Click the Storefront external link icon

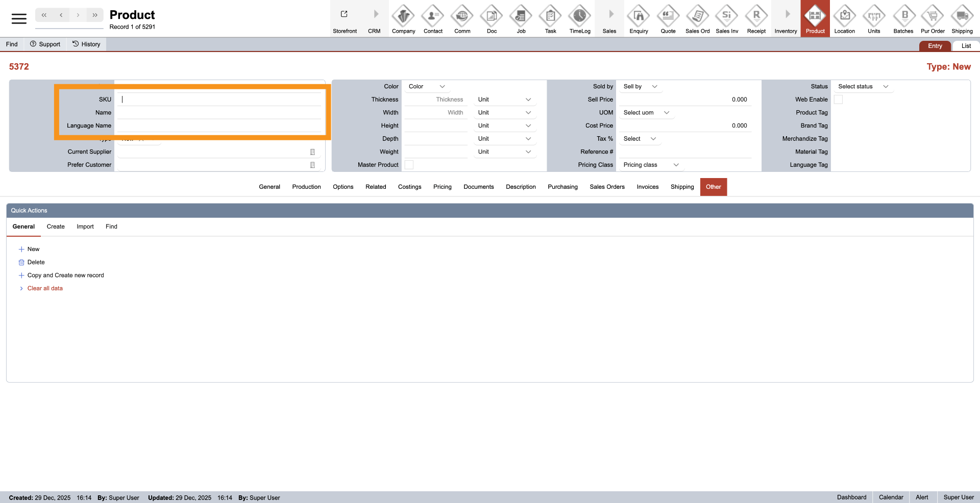tap(345, 14)
